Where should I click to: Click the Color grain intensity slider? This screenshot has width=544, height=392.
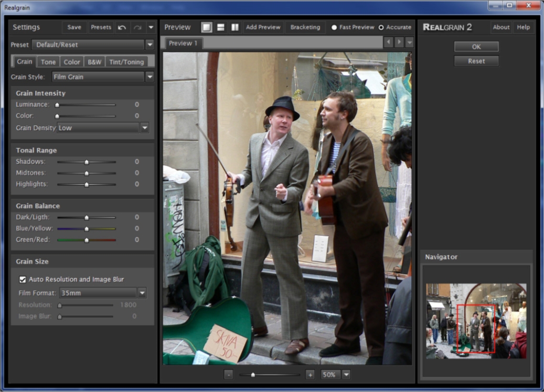point(87,116)
